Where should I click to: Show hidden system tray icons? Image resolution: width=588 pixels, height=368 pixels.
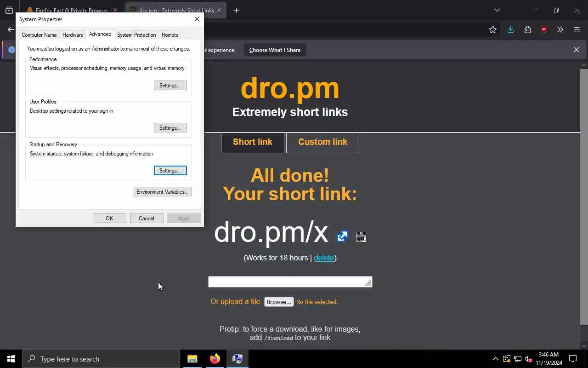tap(495, 359)
